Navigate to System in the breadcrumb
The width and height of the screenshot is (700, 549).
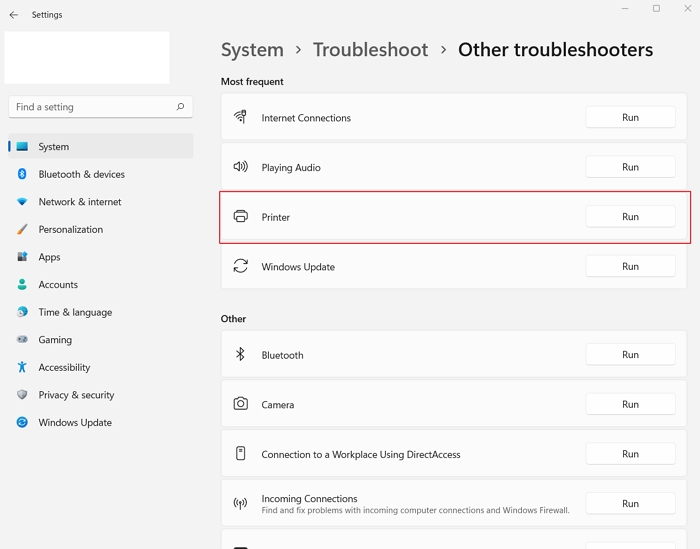(252, 50)
